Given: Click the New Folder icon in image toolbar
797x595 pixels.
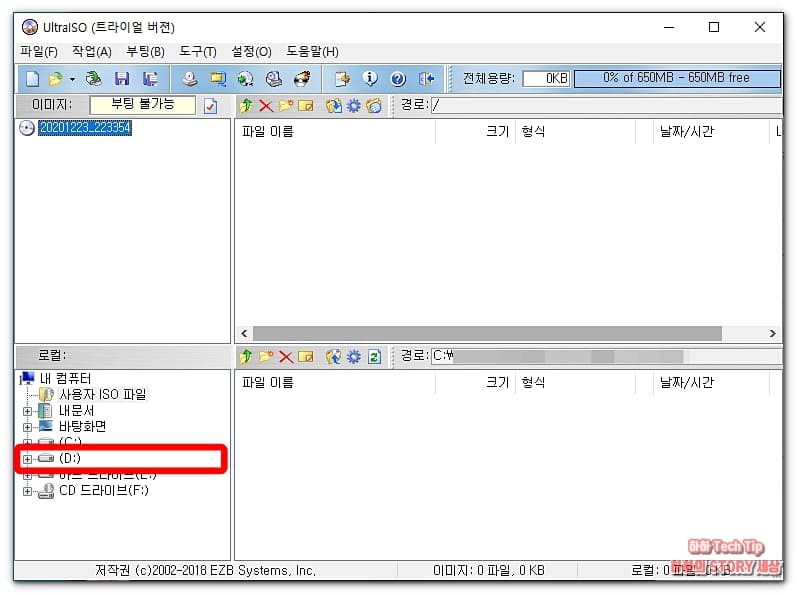Looking at the screenshot, I should coord(286,105).
